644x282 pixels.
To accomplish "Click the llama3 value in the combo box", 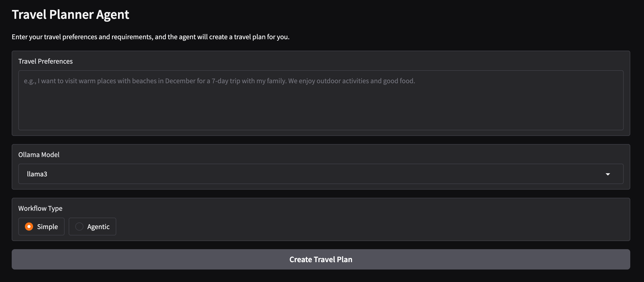I will (x=37, y=174).
